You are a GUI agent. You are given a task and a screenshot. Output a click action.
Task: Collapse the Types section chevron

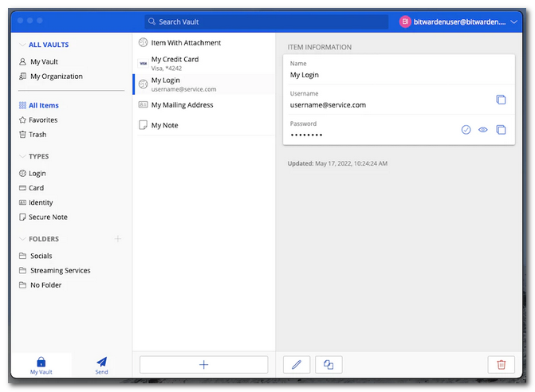click(22, 156)
